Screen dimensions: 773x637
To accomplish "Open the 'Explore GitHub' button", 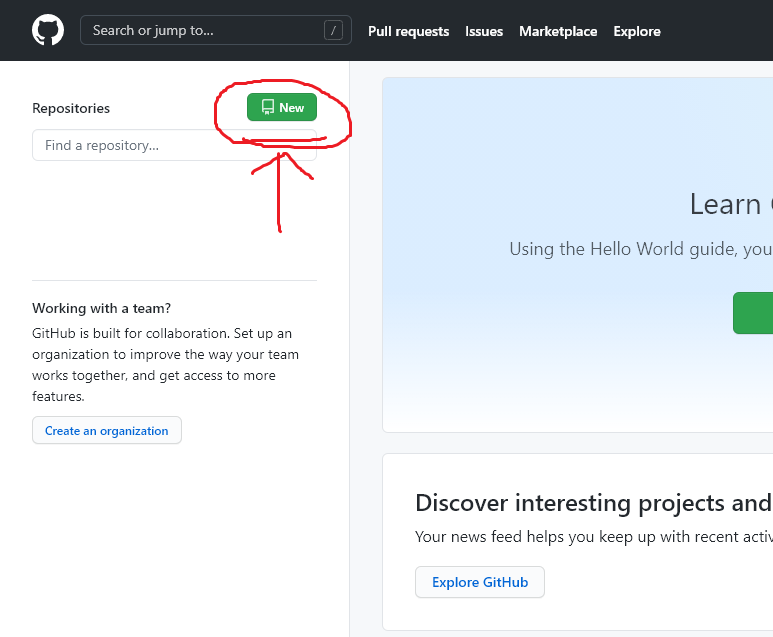I will [480, 582].
